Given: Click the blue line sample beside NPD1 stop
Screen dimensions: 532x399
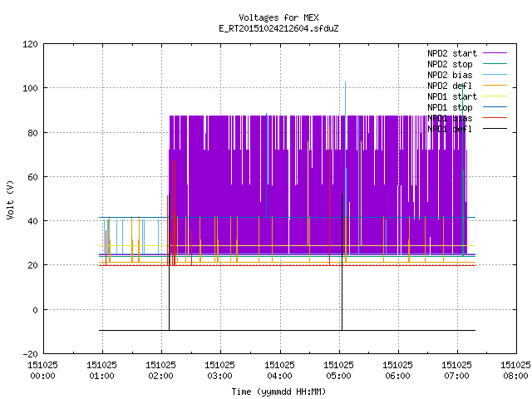Looking at the screenshot, I should point(495,107).
